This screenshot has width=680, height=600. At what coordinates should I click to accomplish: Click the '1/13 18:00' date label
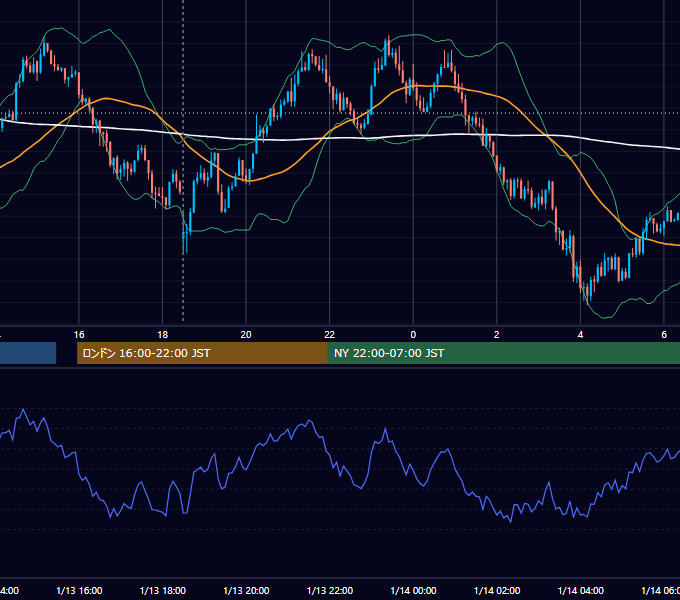point(163,590)
